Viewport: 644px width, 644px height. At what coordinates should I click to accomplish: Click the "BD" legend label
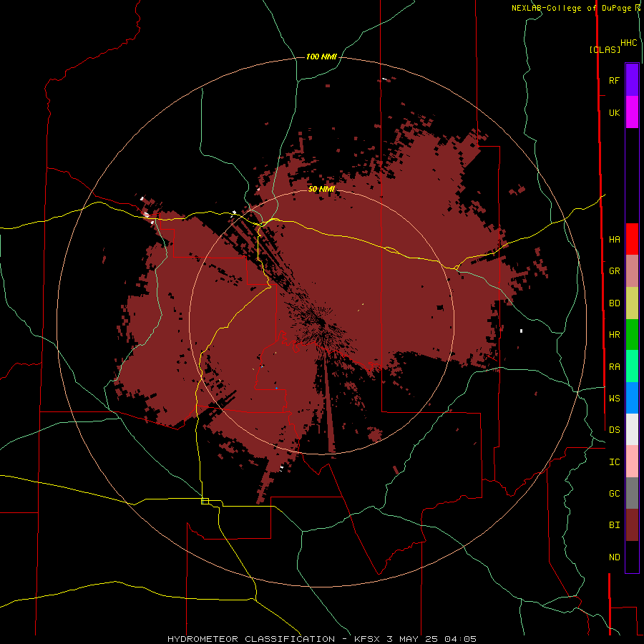pyautogui.click(x=614, y=303)
